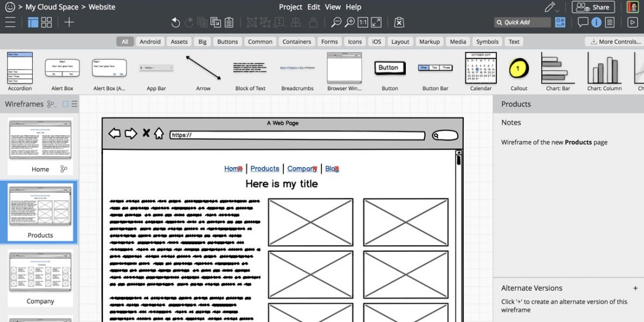
Task: Select the Symbols controls category
Action: [x=487, y=42]
